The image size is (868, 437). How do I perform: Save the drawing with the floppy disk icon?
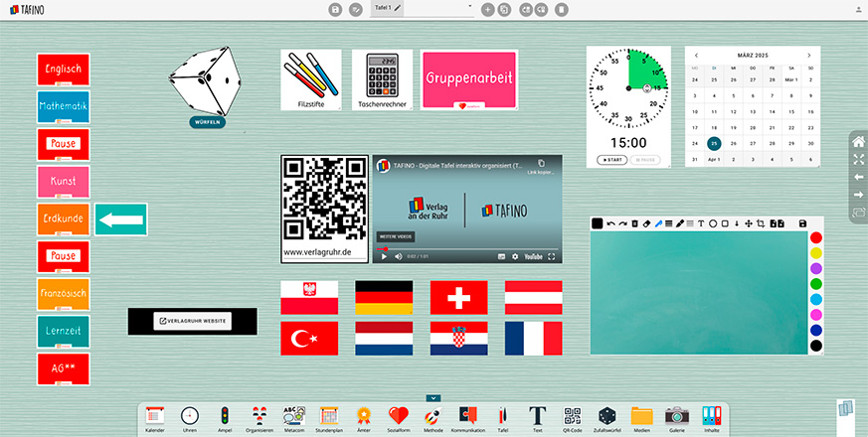click(802, 223)
